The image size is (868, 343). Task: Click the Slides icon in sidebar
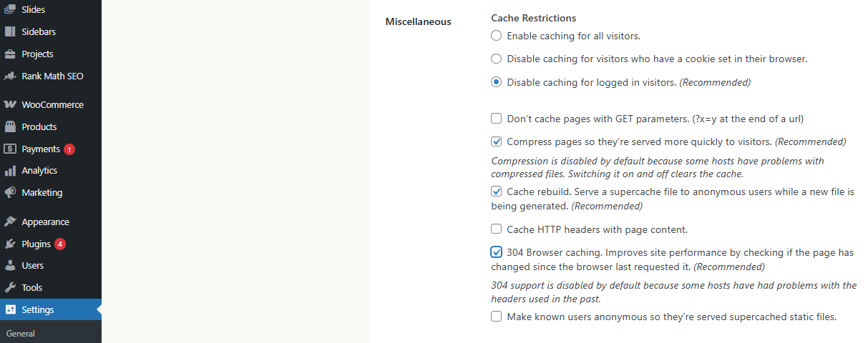[10, 10]
